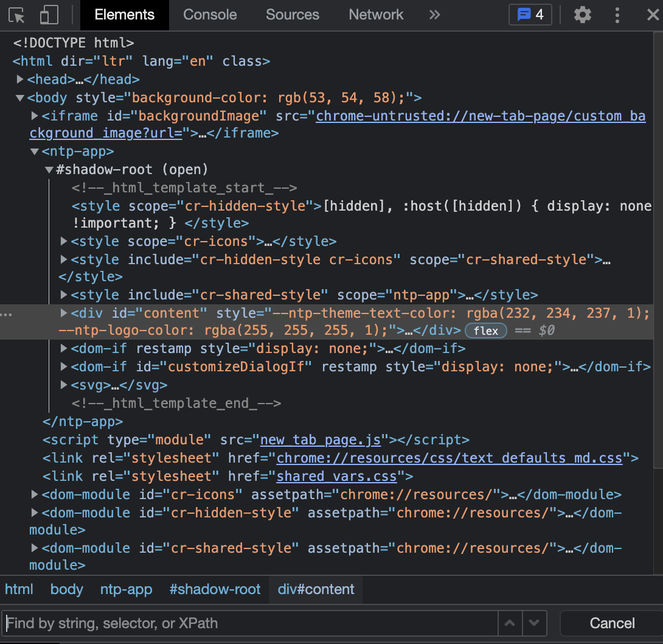Viewport: 663px width, 644px height.
Task: Jump to previous search match arrow
Action: point(510,623)
